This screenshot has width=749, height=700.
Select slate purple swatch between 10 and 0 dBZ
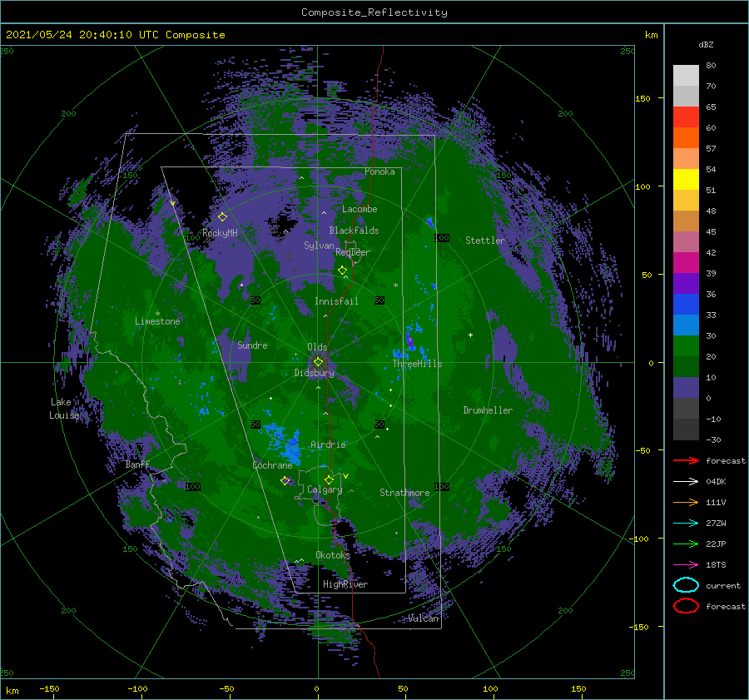[686, 388]
